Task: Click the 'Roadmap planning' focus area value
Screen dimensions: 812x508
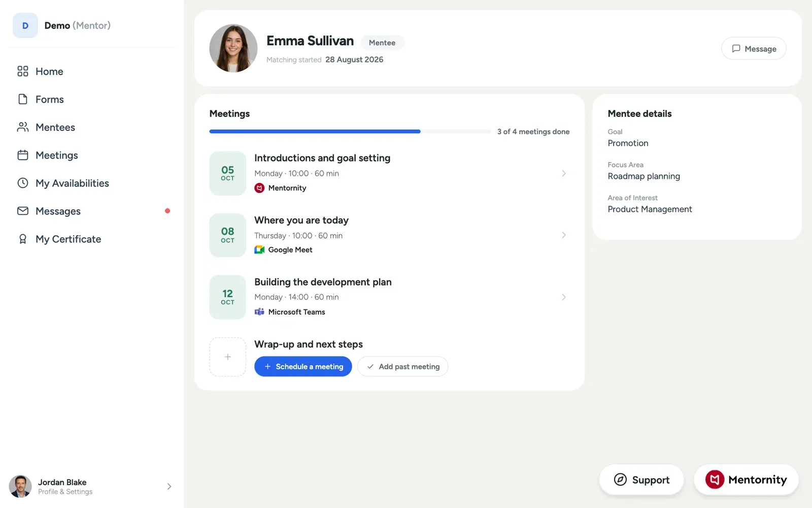Action: click(644, 176)
